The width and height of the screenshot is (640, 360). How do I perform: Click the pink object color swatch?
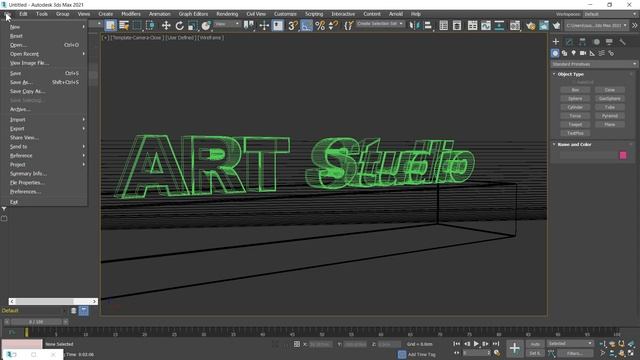coord(623,155)
